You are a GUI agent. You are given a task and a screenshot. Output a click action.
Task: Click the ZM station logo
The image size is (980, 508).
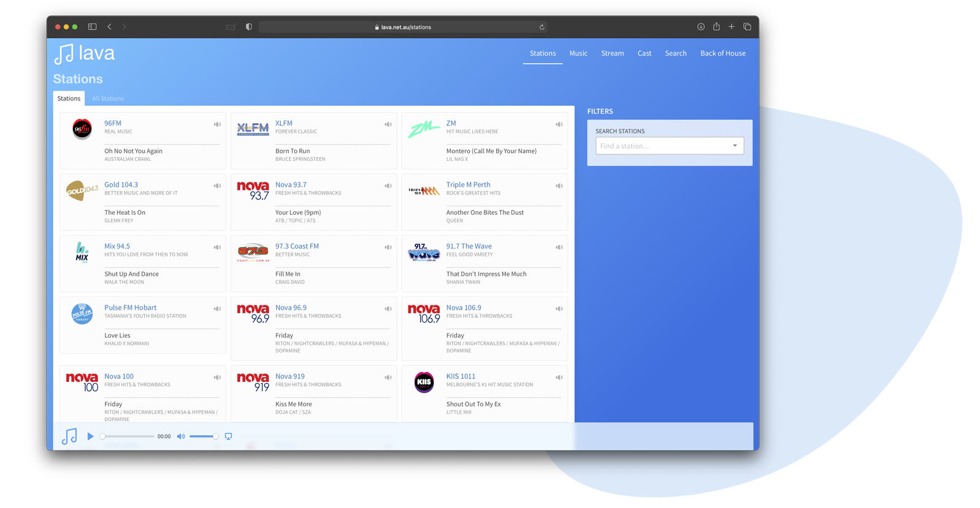[x=424, y=129]
